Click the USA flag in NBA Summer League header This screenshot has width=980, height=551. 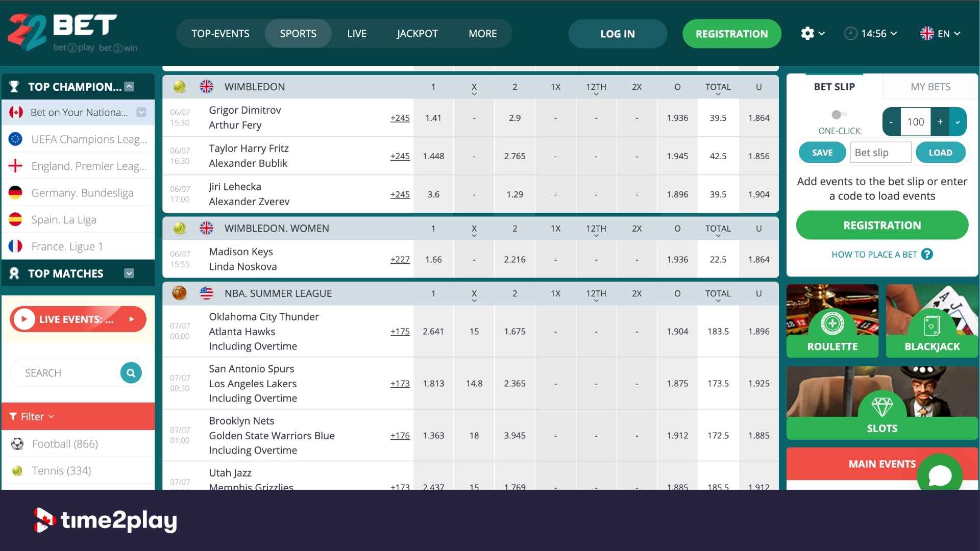coord(207,293)
